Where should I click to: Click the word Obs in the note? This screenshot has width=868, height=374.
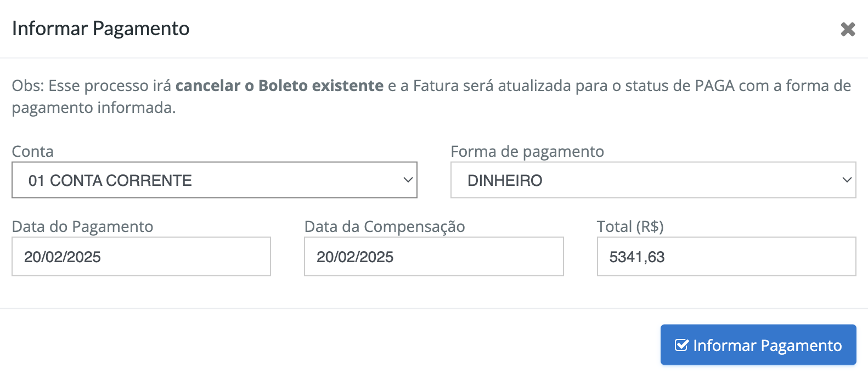click(x=26, y=86)
